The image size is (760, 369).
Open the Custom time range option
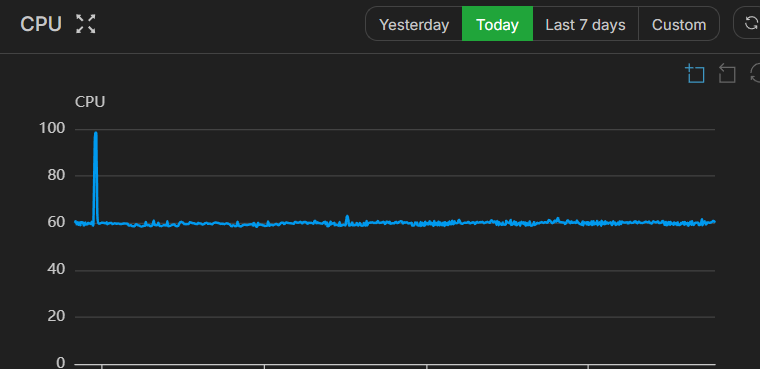click(x=679, y=24)
